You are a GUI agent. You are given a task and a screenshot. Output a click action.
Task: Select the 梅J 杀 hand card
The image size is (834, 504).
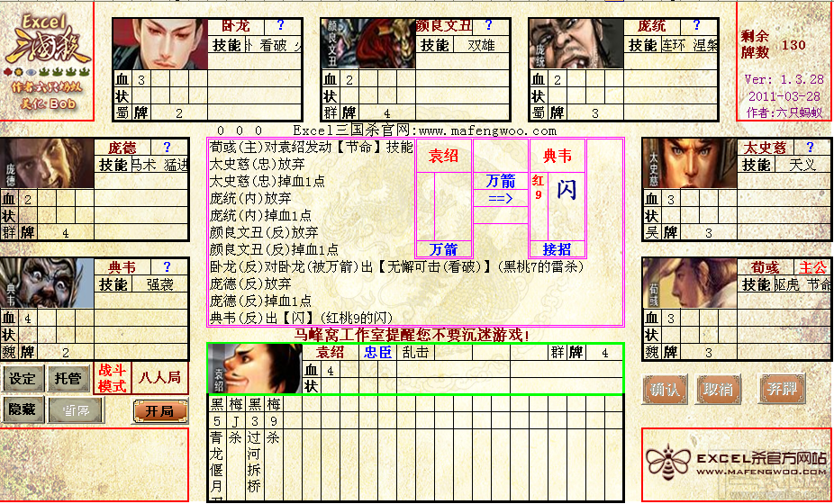pos(235,448)
